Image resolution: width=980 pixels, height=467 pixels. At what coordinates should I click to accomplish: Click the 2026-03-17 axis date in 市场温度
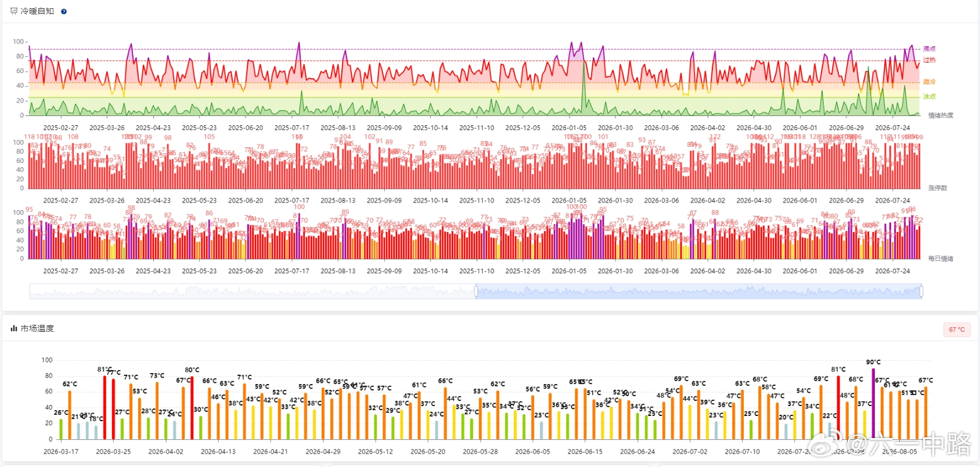pyautogui.click(x=61, y=451)
